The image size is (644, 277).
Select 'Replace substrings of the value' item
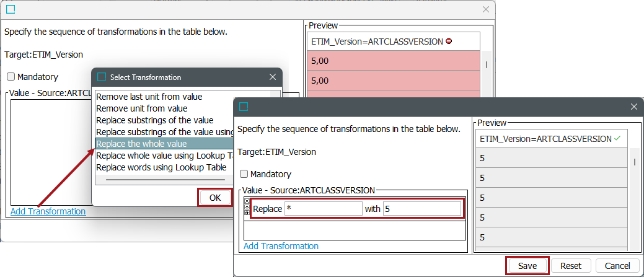point(154,120)
